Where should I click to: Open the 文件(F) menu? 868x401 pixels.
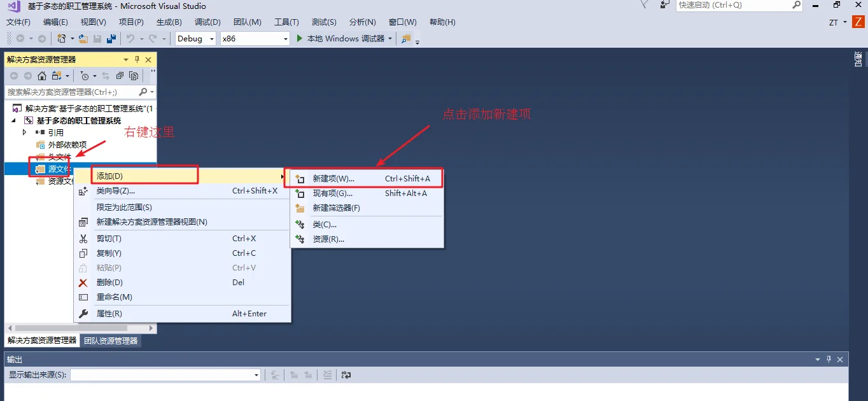pyautogui.click(x=18, y=22)
